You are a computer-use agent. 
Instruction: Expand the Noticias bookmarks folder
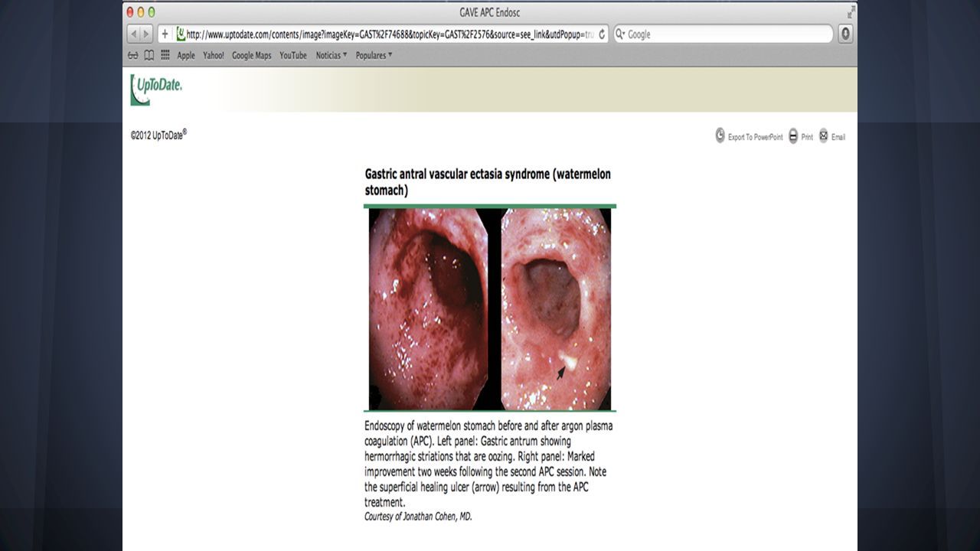[x=332, y=55]
